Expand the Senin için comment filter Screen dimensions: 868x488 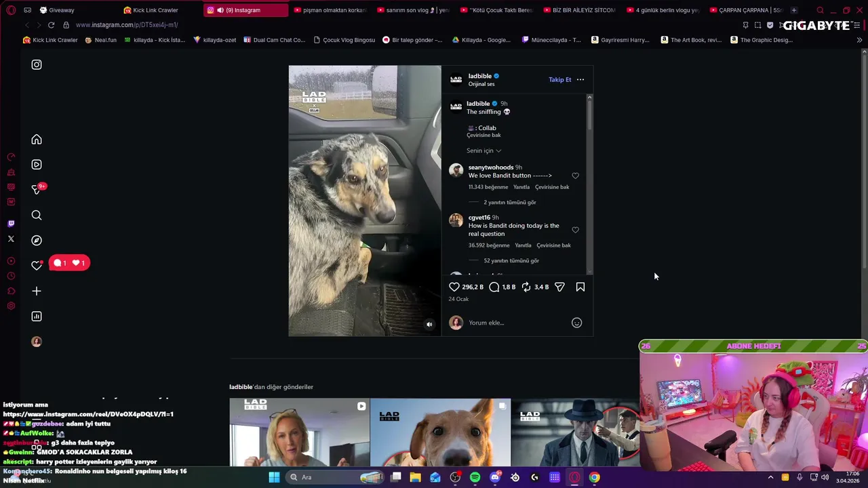484,150
